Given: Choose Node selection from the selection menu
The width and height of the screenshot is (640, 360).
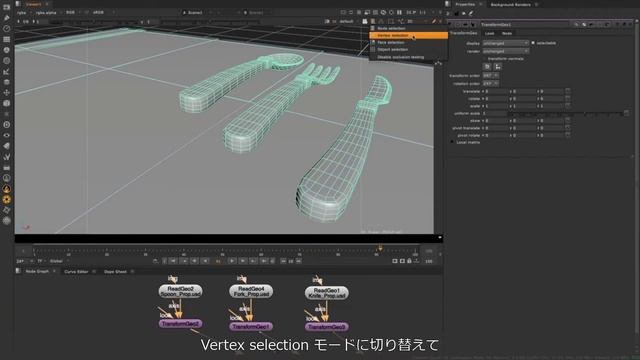Looking at the screenshot, I should [408, 29].
